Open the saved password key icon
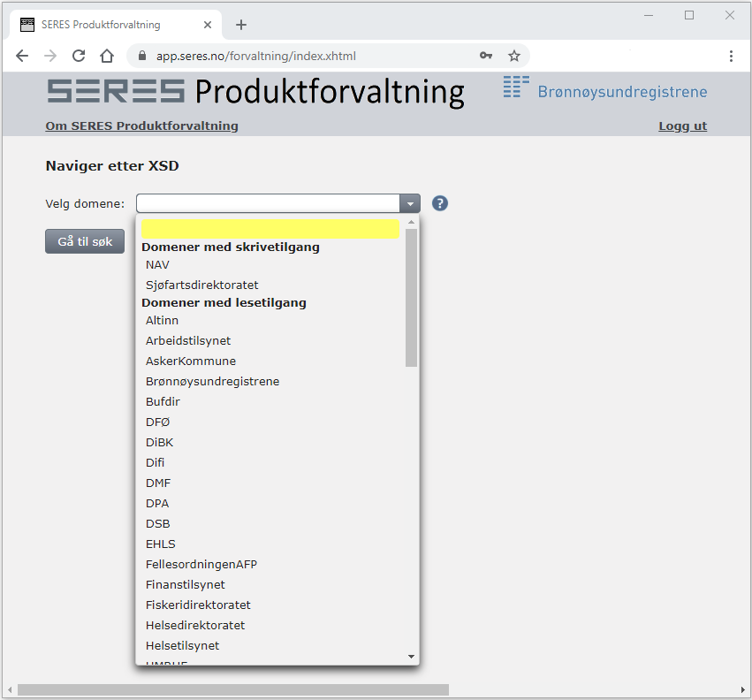 pyautogui.click(x=486, y=56)
